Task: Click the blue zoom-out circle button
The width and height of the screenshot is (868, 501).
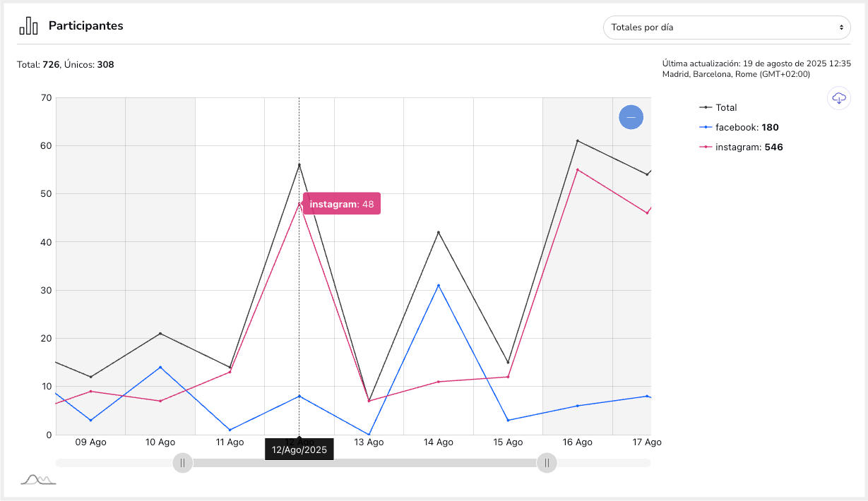Action: click(631, 117)
